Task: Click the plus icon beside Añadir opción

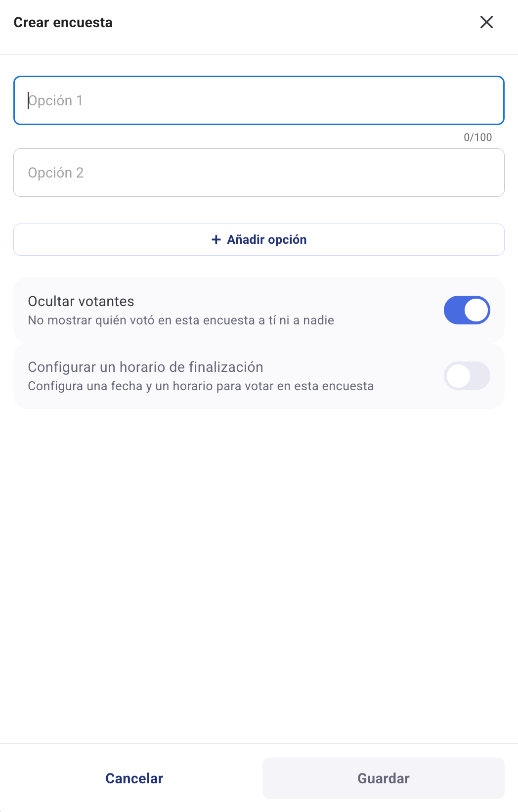Action: [216, 240]
